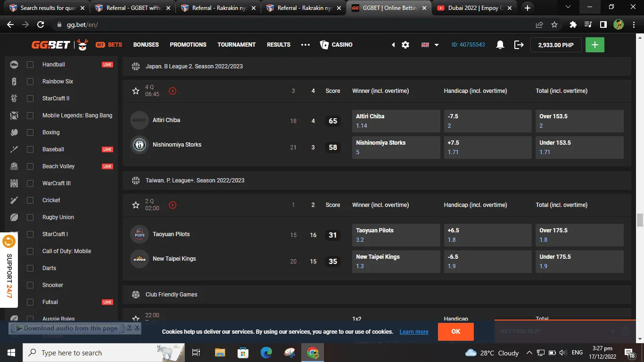
Task: Click the Casino dice icon
Action: tap(324, 45)
